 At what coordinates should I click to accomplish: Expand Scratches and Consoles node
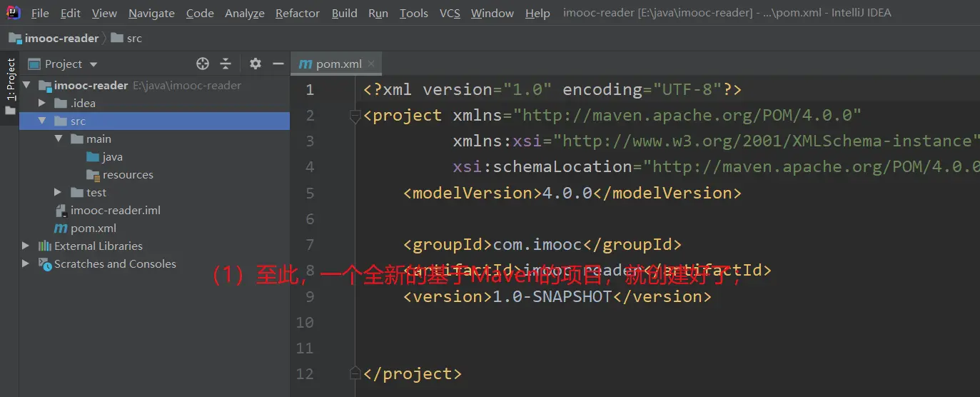coord(26,263)
